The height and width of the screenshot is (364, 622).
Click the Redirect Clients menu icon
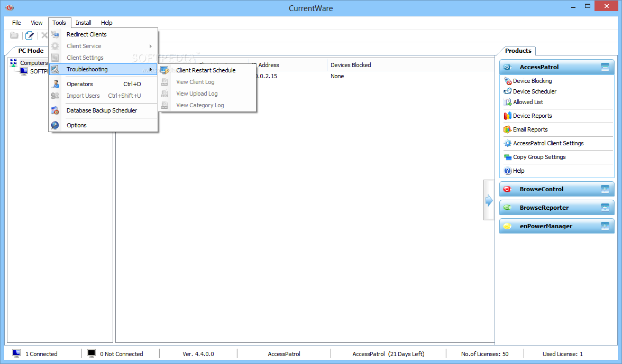pyautogui.click(x=55, y=34)
